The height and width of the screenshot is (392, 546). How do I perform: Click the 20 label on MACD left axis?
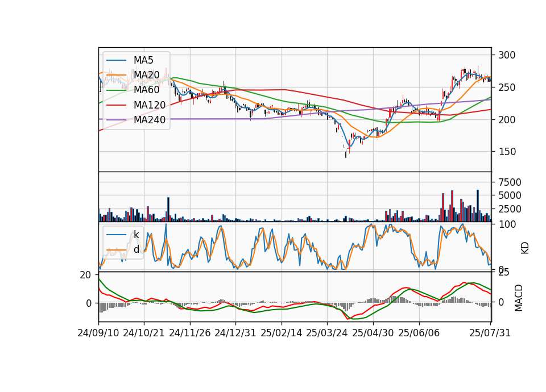85,275
